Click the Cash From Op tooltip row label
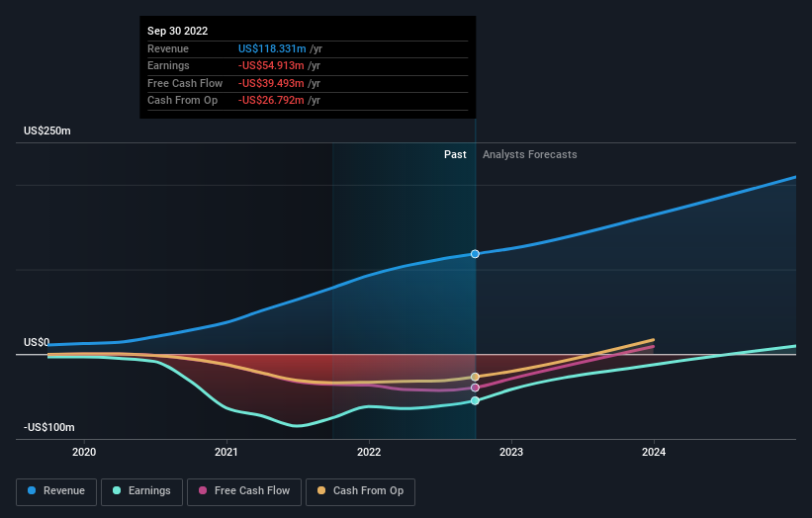The width and height of the screenshot is (812, 518). coord(182,101)
